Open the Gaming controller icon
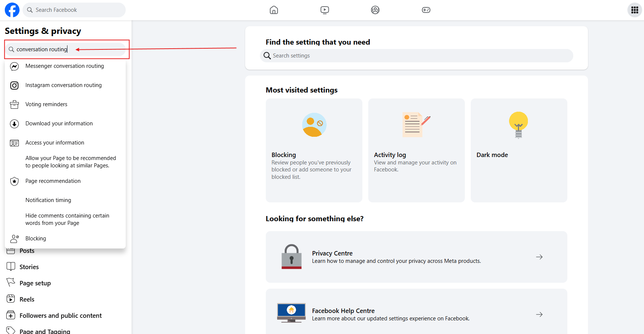644x334 pixels. point(426,10)
